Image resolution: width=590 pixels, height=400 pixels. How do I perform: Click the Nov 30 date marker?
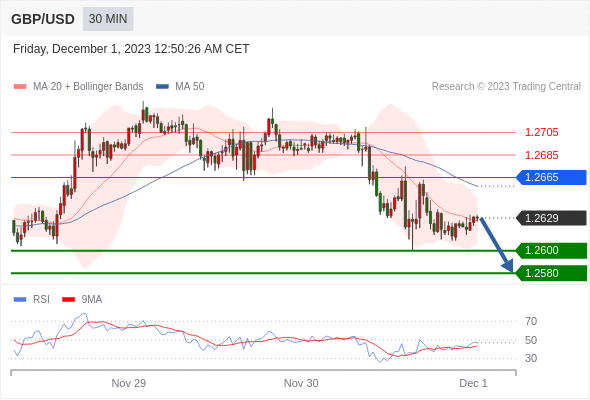301,383
